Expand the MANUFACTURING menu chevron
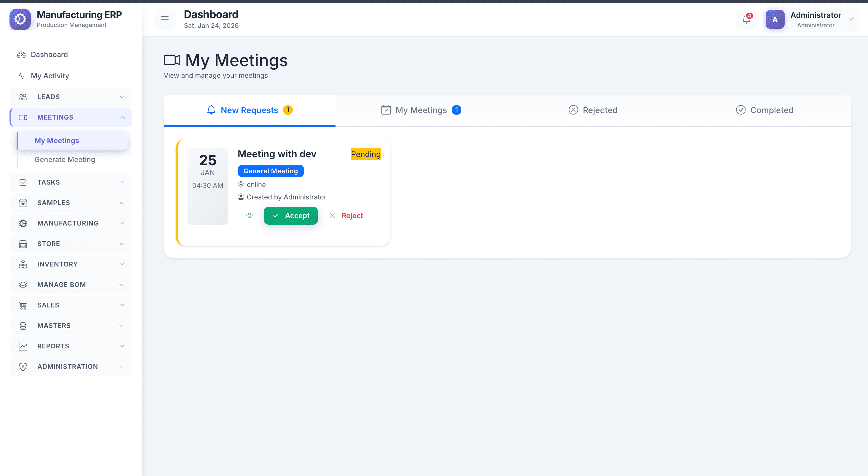 pos(122,223)
